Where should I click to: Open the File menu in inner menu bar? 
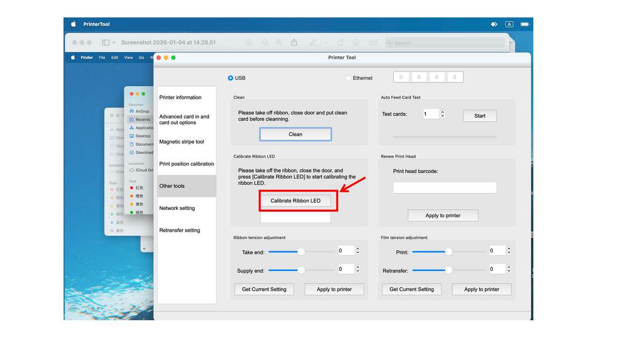coord(102,57)
